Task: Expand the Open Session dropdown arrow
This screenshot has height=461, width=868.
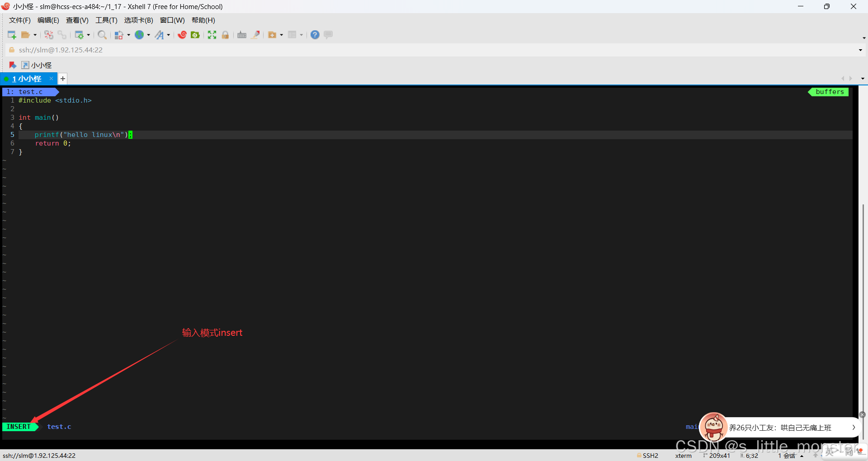Action: [x=35, y=35]
